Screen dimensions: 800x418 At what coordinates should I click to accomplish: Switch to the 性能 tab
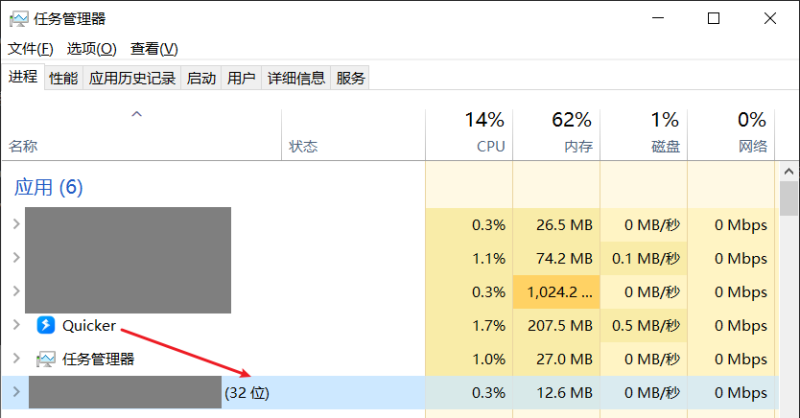63,78
